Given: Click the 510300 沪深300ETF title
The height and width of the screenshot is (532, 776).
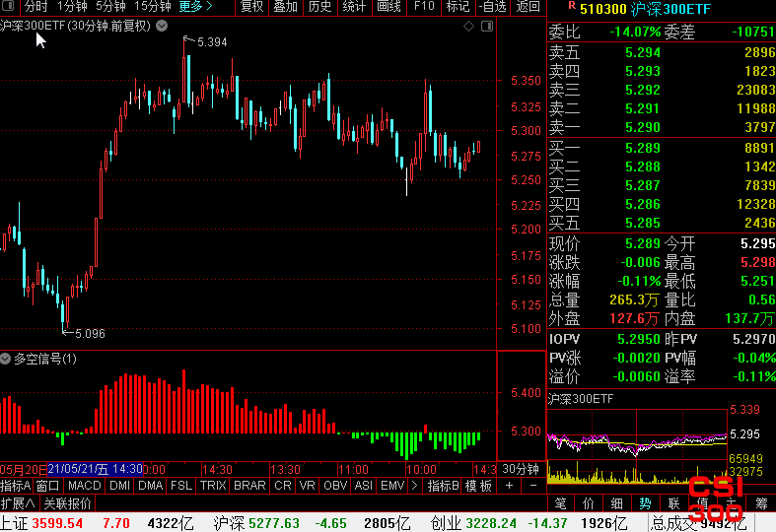Looking at the screenshot, I should click(645, 9).
